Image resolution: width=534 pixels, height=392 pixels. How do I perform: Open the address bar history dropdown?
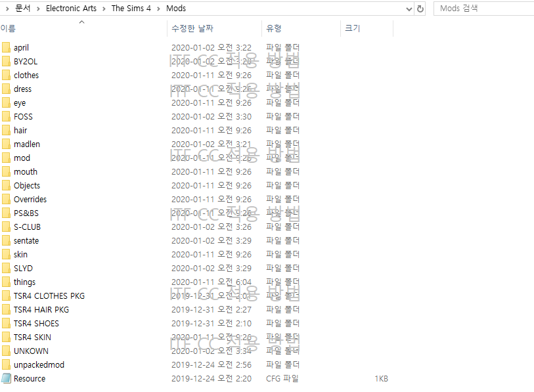409,9
